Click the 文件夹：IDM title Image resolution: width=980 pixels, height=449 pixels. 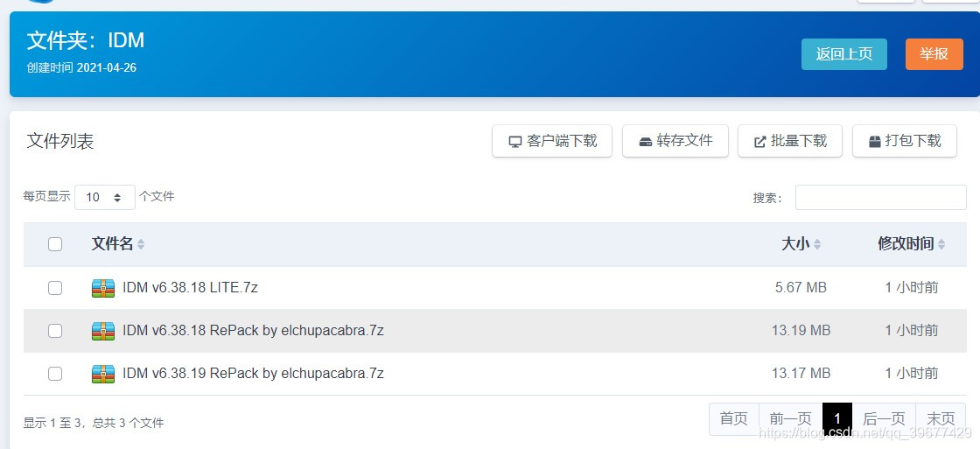(x=86, y=40)
